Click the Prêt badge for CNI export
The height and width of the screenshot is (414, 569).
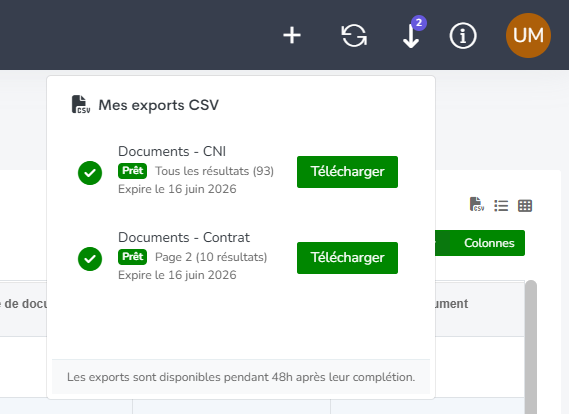(132, 171)
